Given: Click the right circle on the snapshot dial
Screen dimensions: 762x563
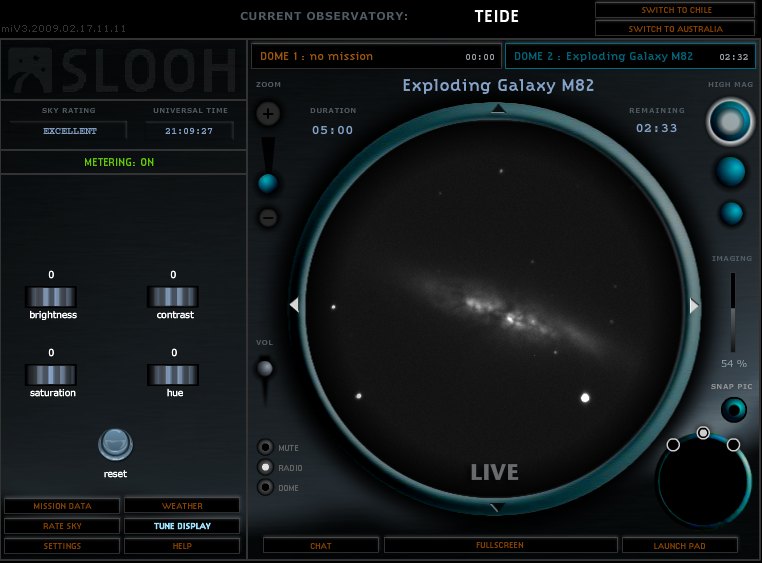Looking at the screenshot, I should pyautogui.click(x=733, y=444).
